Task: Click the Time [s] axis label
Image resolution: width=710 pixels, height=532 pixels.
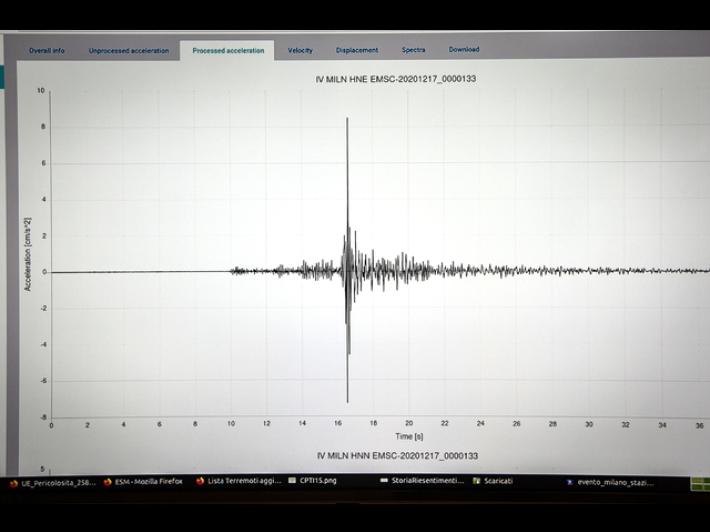Action: [409, 436]
